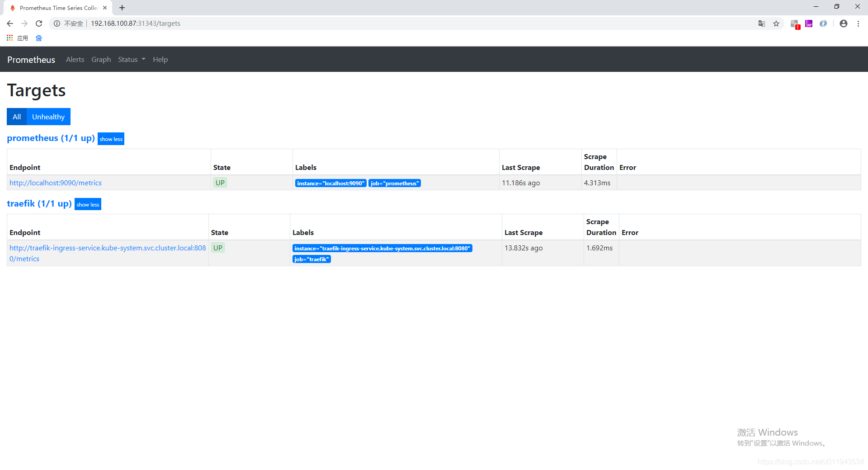Close the Prometheus Time Series tab

click(x=105, y=8)
